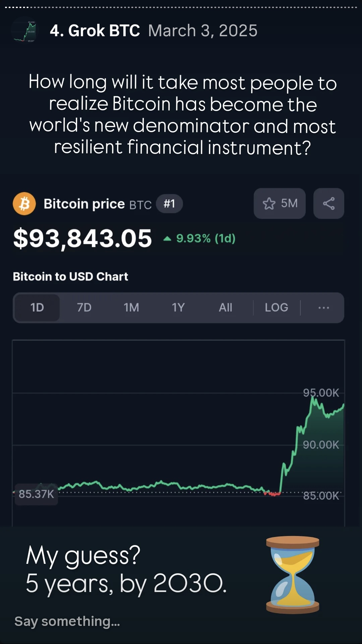Select the All time range tab

pos(225,308)
